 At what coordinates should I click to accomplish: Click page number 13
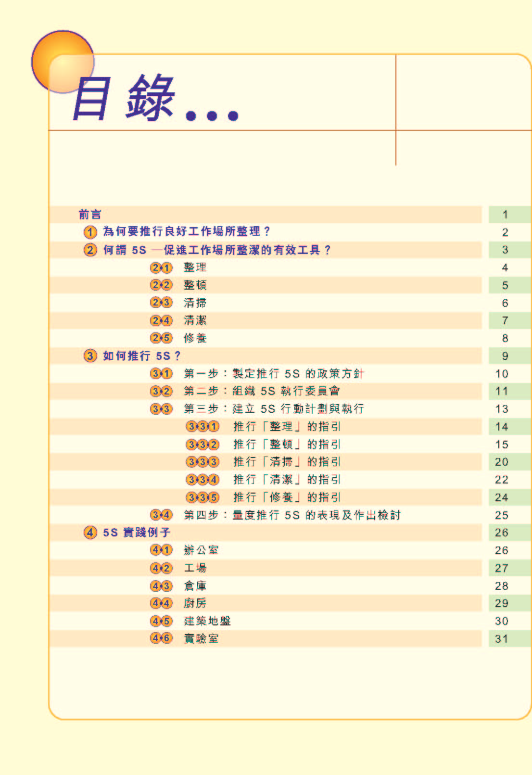click(x=502, y=409)
